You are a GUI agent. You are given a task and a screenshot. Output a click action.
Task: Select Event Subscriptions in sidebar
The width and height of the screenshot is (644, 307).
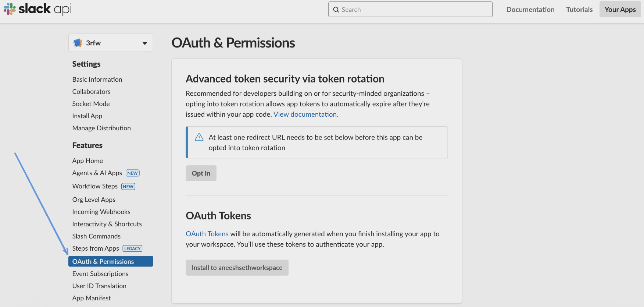[x=100, y=274]
